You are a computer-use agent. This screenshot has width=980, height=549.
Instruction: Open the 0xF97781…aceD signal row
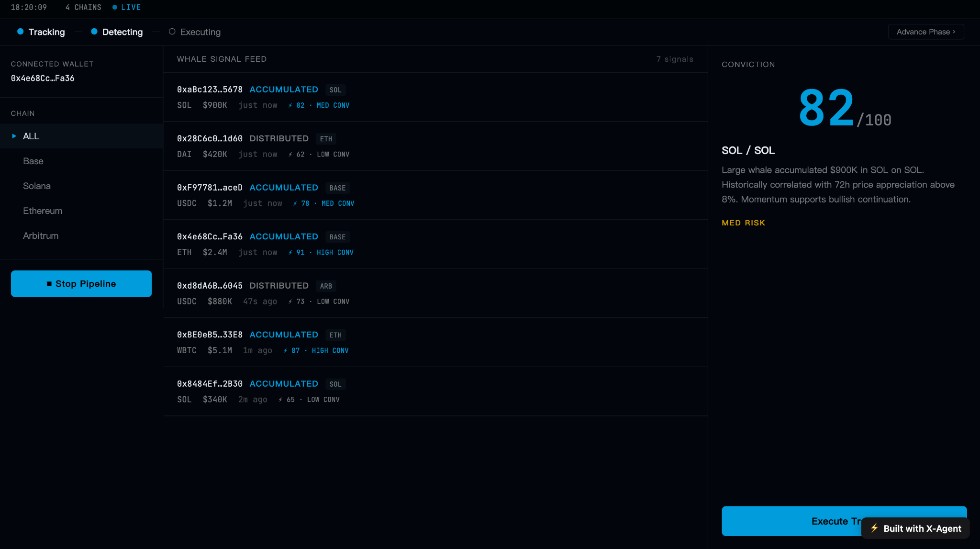(435, 195)
